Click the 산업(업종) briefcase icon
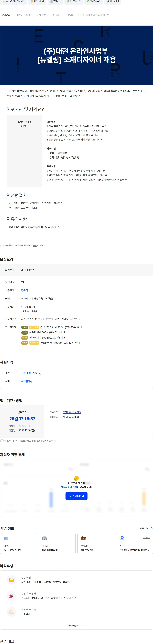This screenshot has height=644, width=153. 83,538
